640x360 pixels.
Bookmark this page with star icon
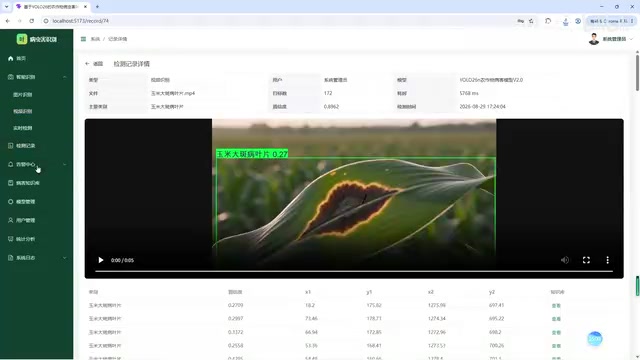531,21
